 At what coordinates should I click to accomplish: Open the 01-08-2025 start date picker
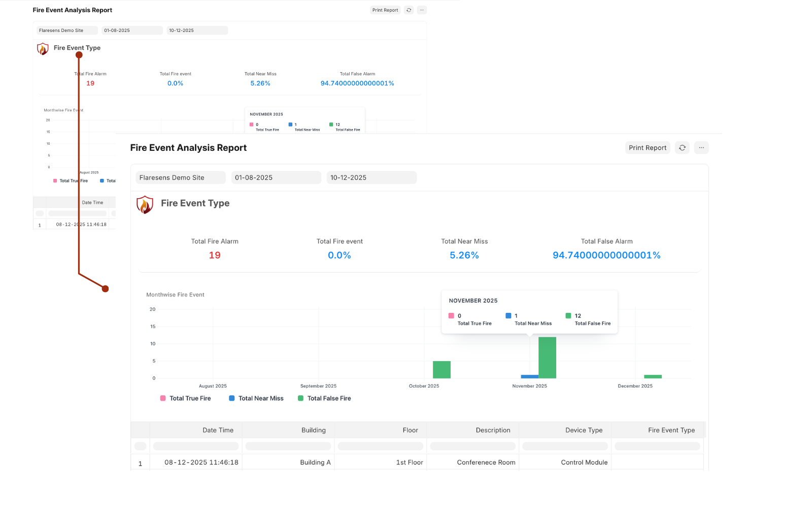click(x=276, y=177)
